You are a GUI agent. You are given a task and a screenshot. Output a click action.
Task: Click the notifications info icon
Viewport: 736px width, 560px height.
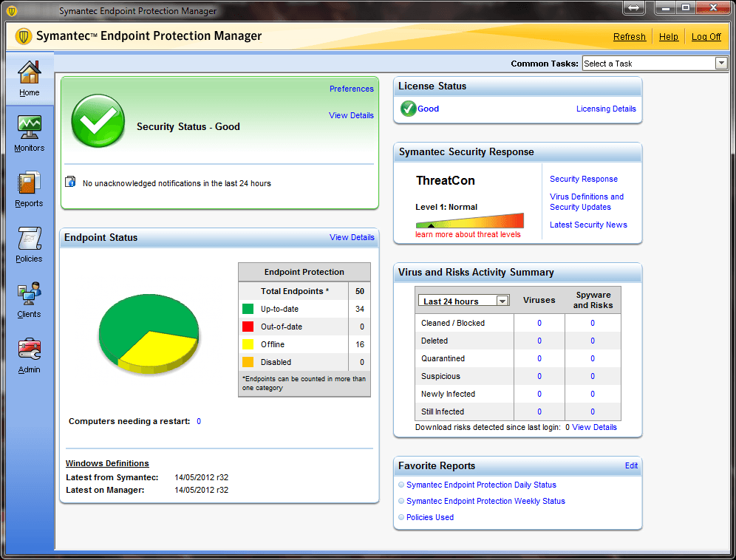tap(70, 182)
